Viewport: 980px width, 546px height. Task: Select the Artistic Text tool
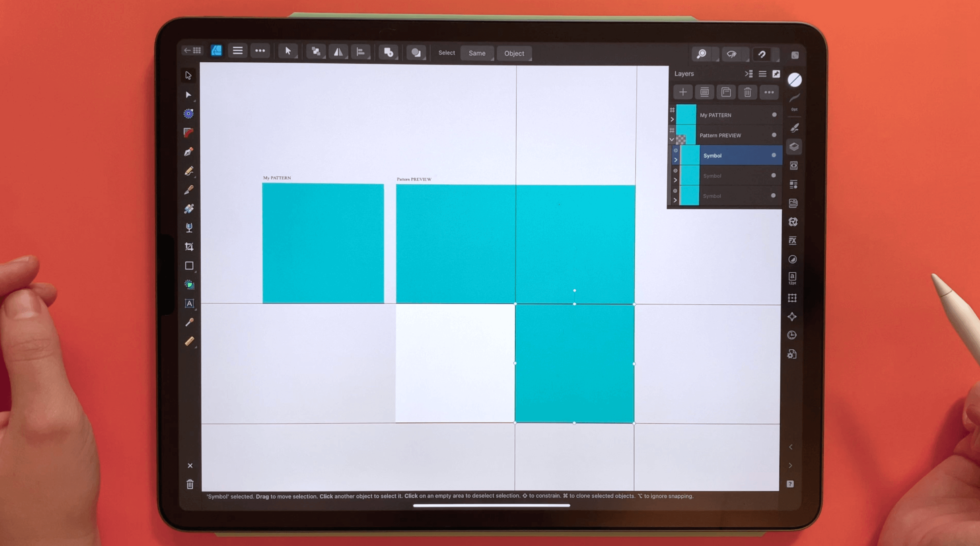coord(189,304)
